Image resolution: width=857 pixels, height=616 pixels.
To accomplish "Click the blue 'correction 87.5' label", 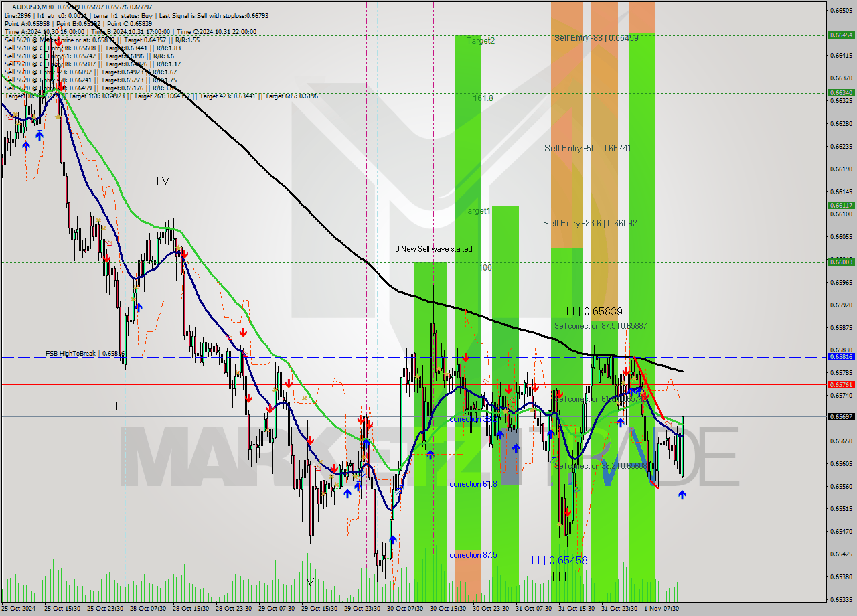I will pyautogui.click(x=473, y=555).
